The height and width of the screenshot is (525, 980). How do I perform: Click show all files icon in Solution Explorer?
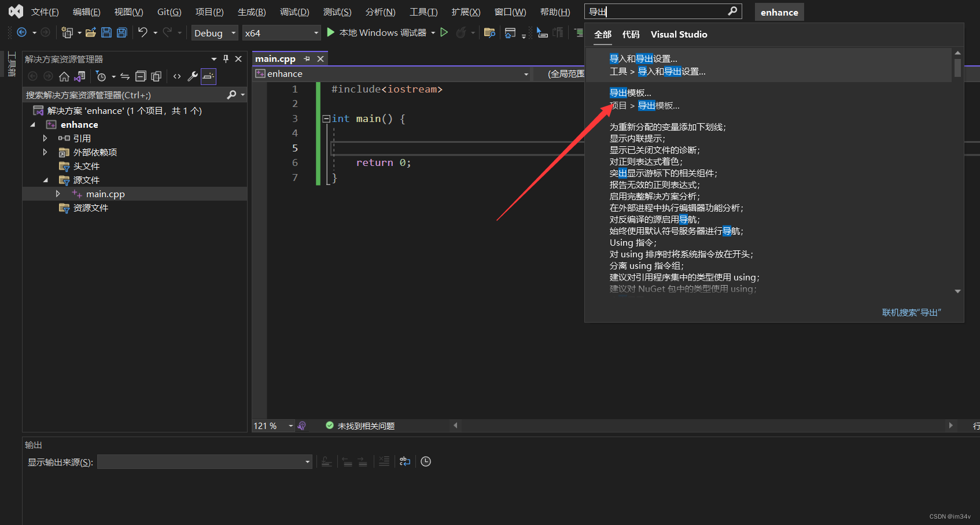[x=156, y=76]
